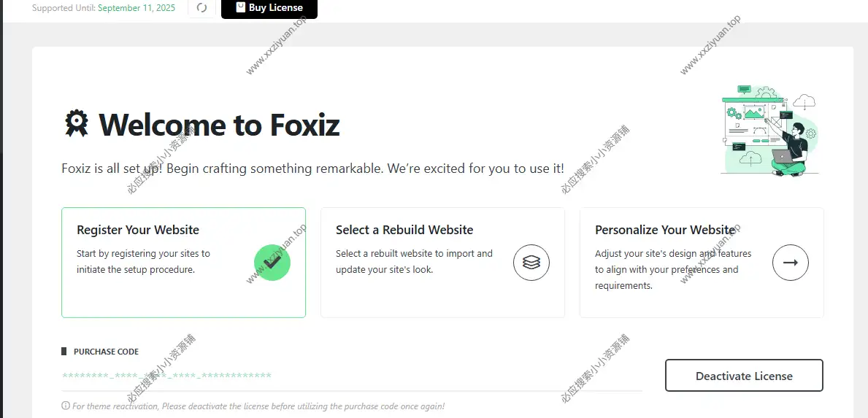Click the green checkmark circle icon
868x418 pixels.
pos(272,263)
